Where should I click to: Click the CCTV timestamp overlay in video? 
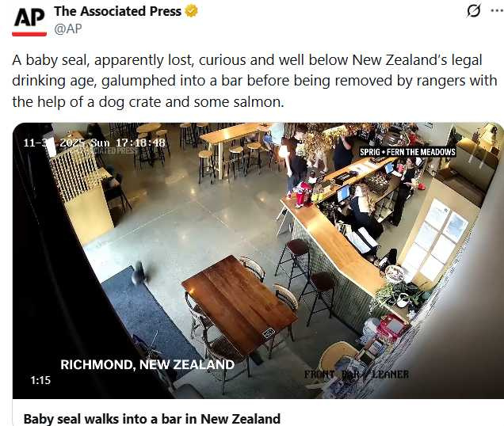pos(94,143)
